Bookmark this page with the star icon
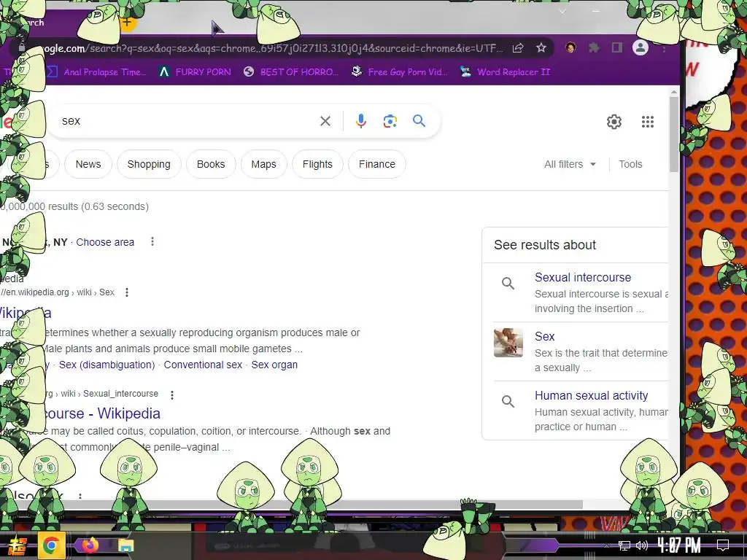This screenshot has height=560, width=747. click(x=541, y=47)
